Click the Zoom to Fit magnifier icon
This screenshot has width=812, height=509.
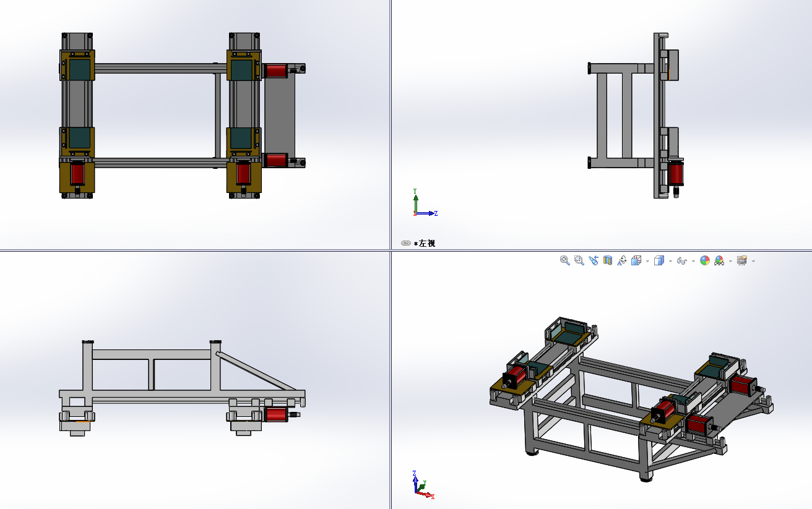coord(564,260)
